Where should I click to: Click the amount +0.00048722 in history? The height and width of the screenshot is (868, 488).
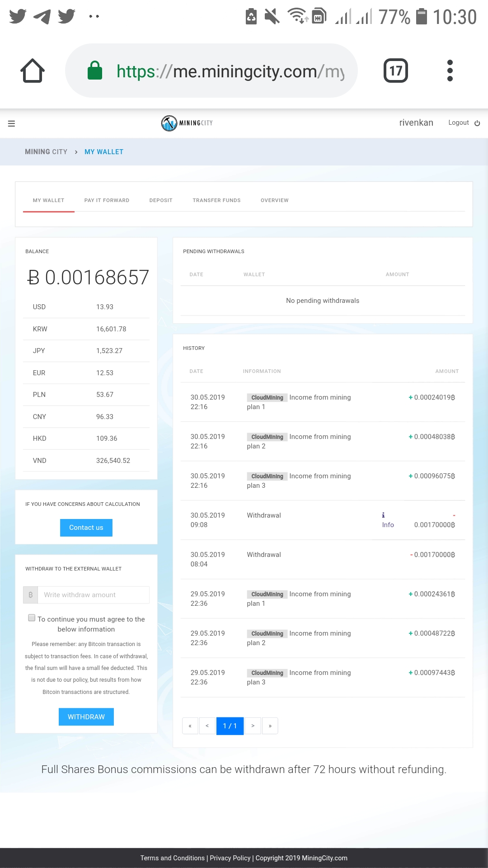pos(432,633)
